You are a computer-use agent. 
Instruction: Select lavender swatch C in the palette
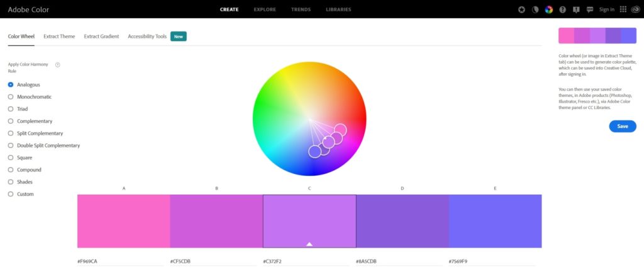[x=309, y=221]
